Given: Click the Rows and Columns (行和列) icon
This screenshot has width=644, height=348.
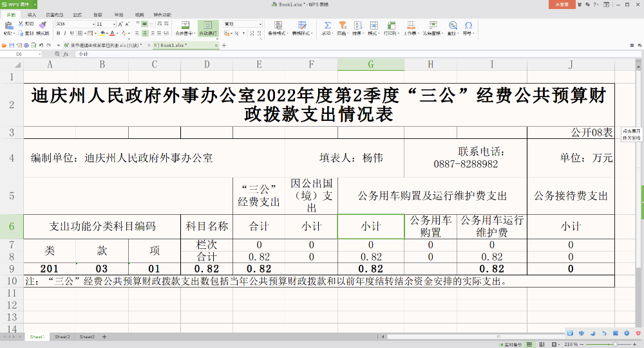Looking at the screenshot, I should 391,25.
